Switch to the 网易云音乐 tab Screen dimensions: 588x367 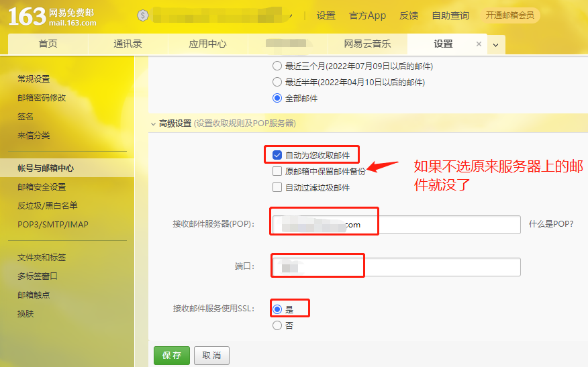pos(368,44)
